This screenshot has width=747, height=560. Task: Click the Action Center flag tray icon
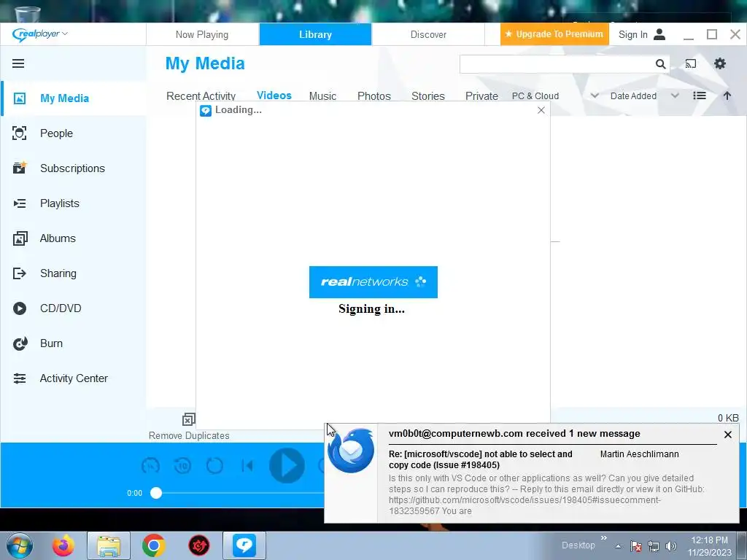tap(635, 546)
